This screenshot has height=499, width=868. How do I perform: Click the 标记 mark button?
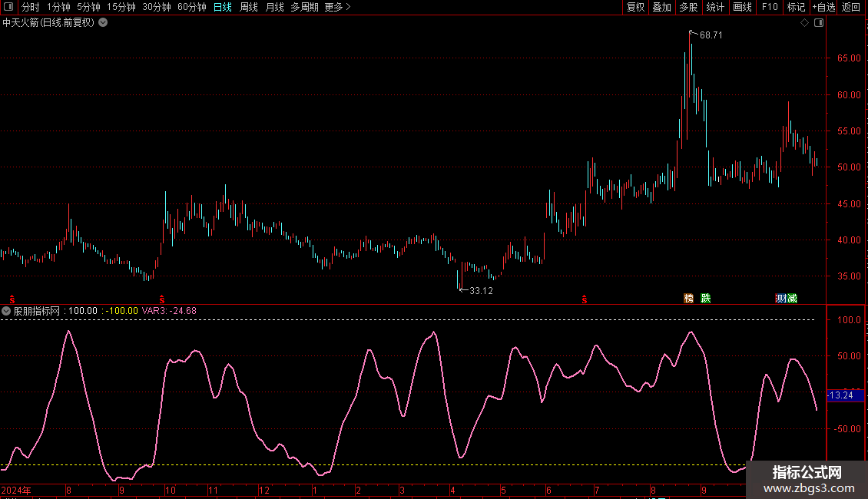pyautogui.click(x=796, y=7)
